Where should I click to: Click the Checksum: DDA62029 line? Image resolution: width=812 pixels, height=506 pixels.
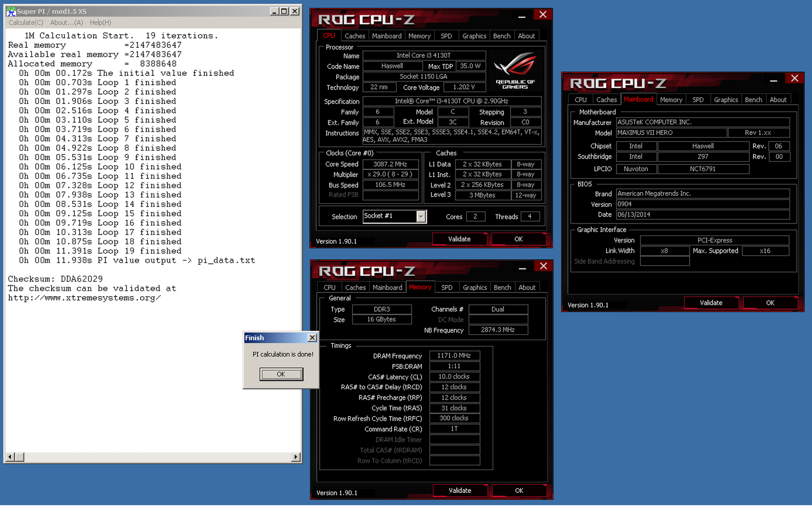coord(55,279)
